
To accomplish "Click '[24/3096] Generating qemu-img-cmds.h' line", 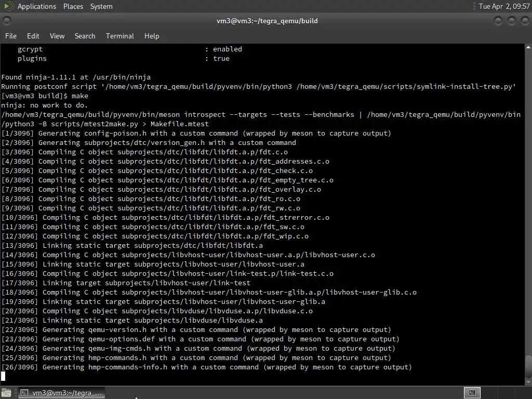I will pyautogui.click(x=198, y=349).
